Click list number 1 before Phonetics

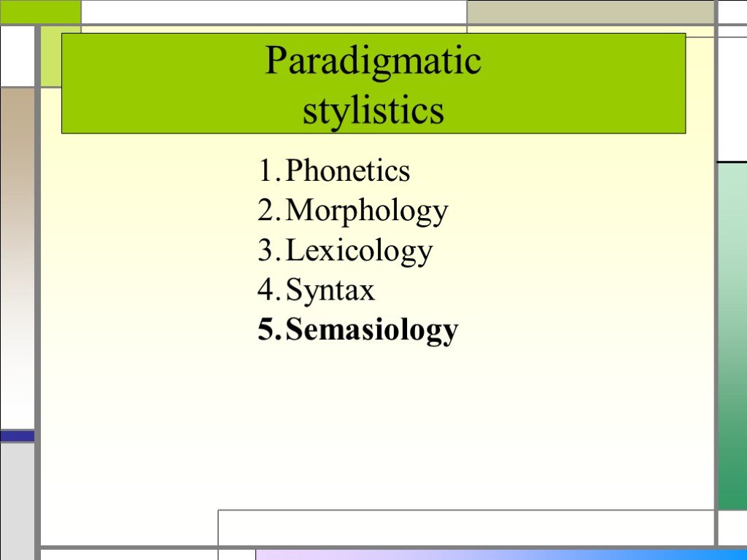tap(267, 171)
